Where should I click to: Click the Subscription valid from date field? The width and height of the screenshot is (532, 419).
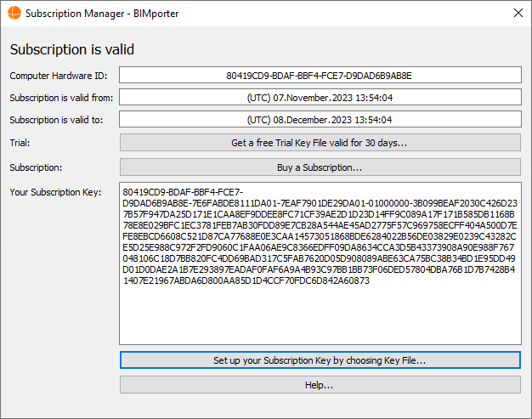coord(320,98)
